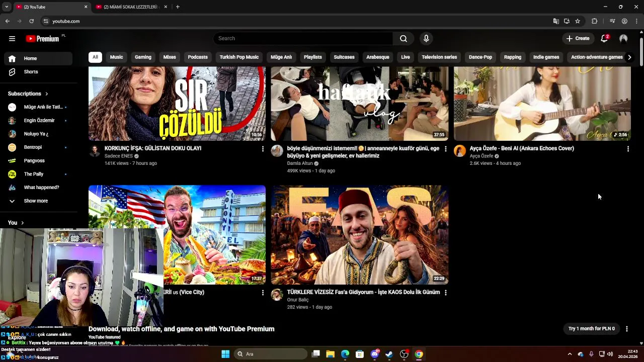Image resolution: width=644 pixels, height=362 pixels.
Task: Open Microsoft Edge from the taskbar
Action: pos(345,354)
